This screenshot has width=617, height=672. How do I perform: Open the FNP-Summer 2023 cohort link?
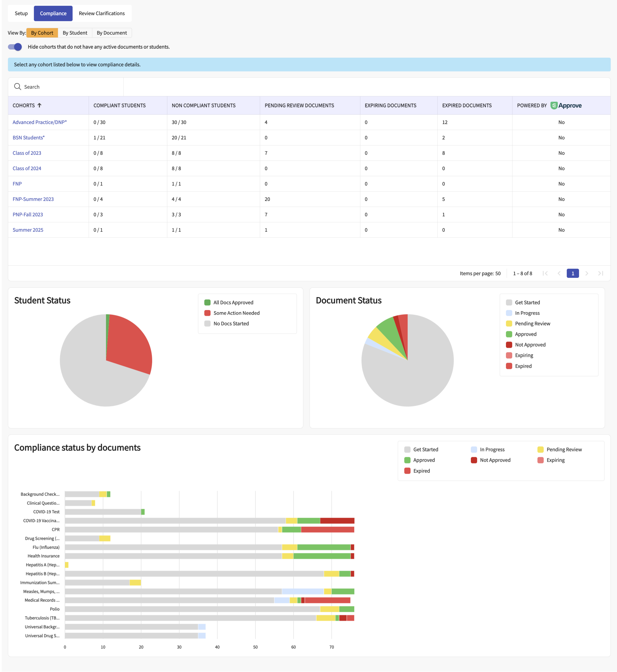(x=33, y=199)
